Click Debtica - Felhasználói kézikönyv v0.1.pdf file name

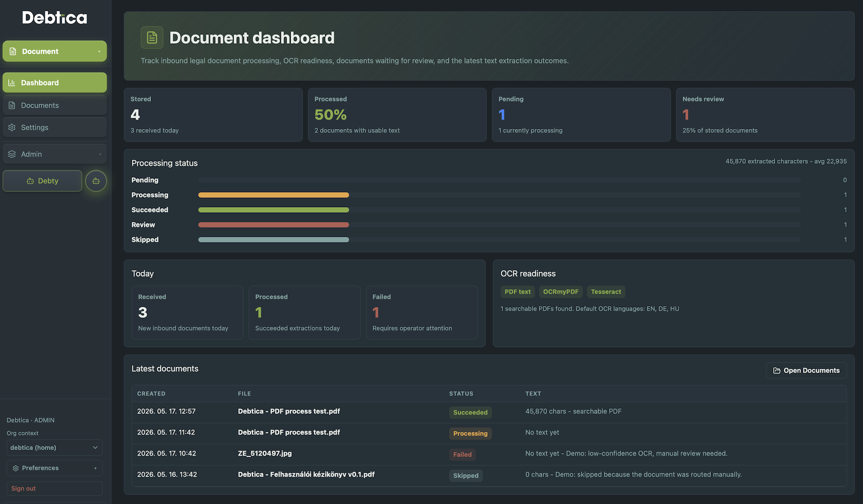tap(306, 474)
